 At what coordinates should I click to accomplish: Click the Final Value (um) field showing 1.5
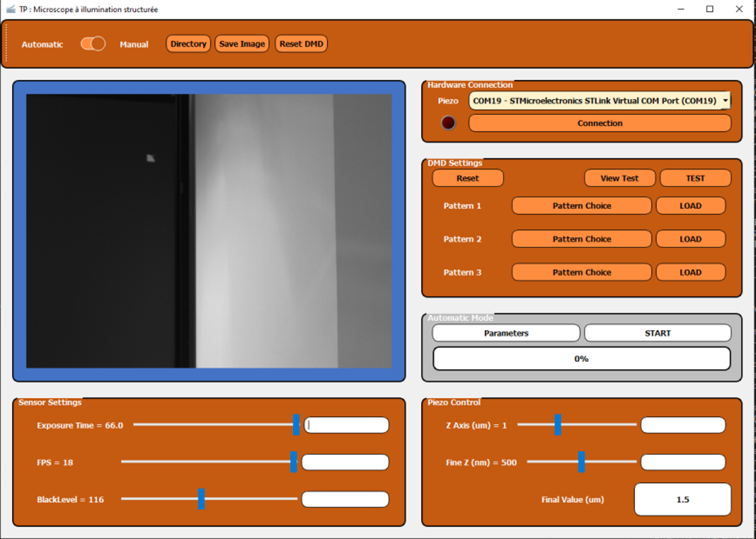683,499
